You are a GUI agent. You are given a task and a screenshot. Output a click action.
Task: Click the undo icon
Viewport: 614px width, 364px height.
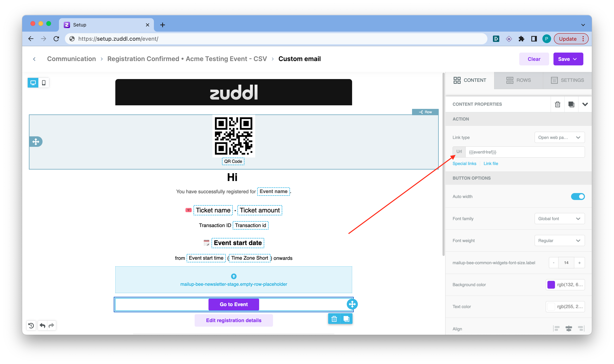[42, 325]
